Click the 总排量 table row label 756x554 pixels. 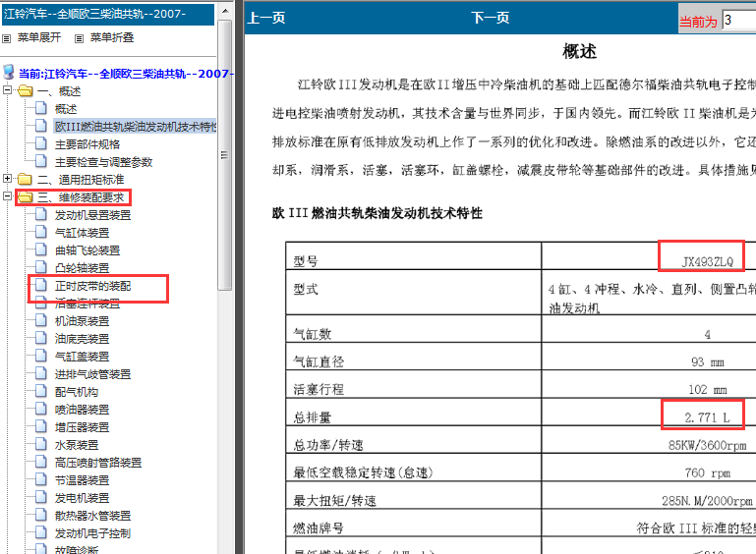pyautogui.click(x=313, y=417)
